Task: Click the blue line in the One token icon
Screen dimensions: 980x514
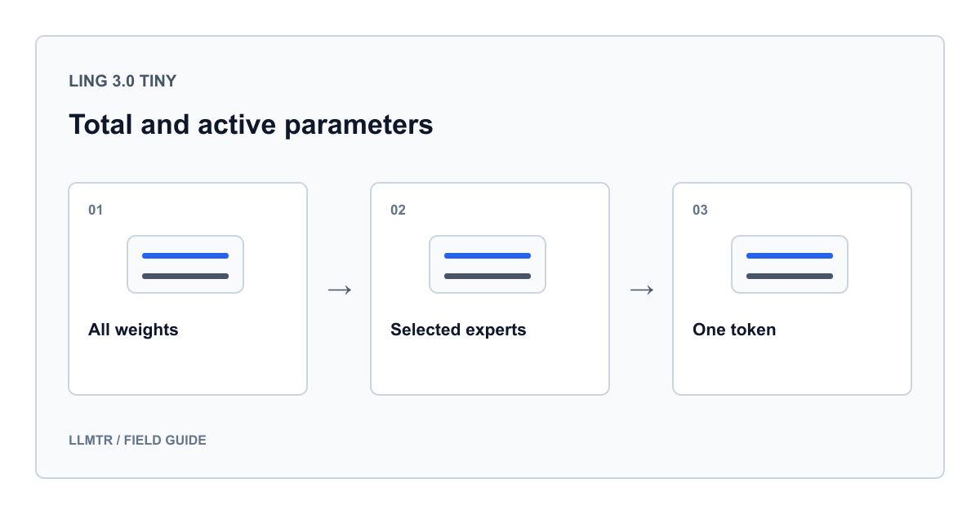Action: pyautogui.click(x=790, y=255)
